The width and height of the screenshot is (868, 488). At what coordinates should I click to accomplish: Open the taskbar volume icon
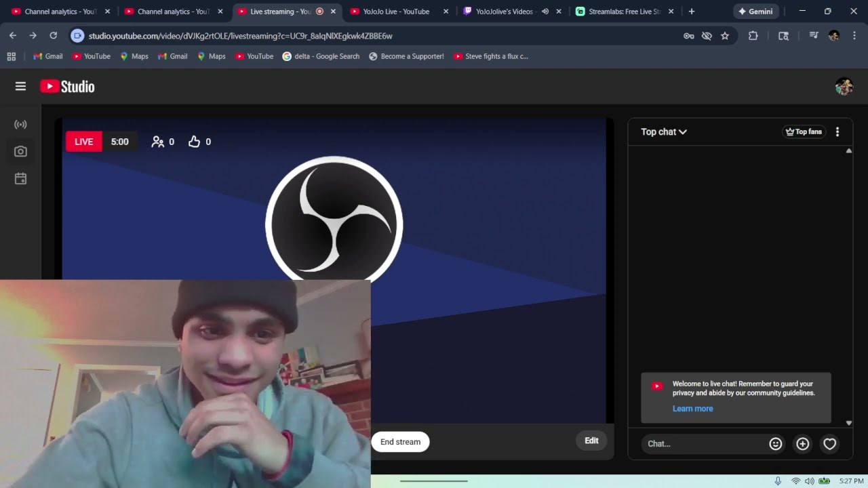(x=809, y=481)
